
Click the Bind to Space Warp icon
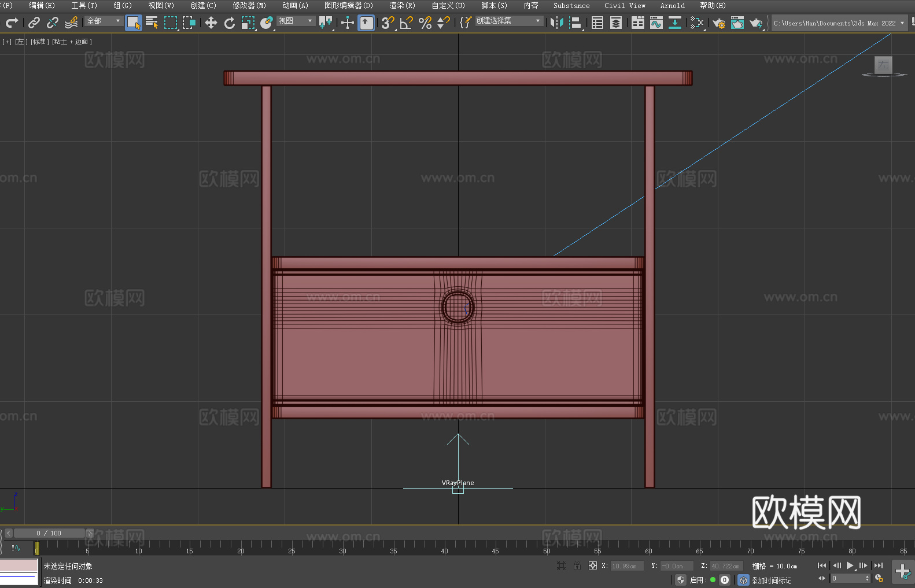pyautogui.click(x=71, y=23)
